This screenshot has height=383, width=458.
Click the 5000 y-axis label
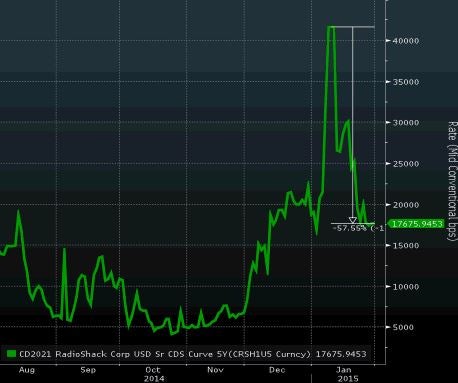tap(403, 327)
